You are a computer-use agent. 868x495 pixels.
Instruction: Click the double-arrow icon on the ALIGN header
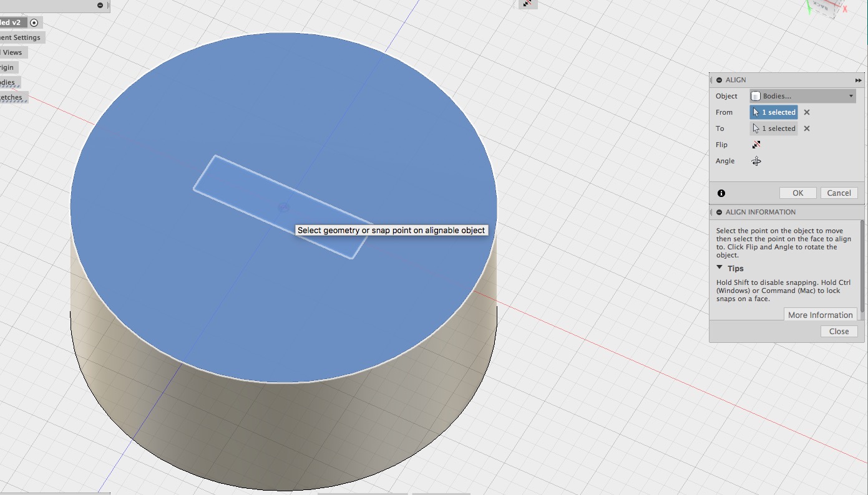pyautogui.click(x=859, y=80)
